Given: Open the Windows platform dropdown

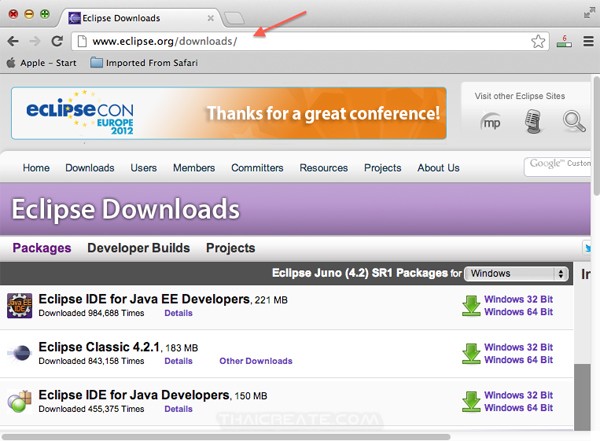Looking at the screenshot, I should pos(516,273).
